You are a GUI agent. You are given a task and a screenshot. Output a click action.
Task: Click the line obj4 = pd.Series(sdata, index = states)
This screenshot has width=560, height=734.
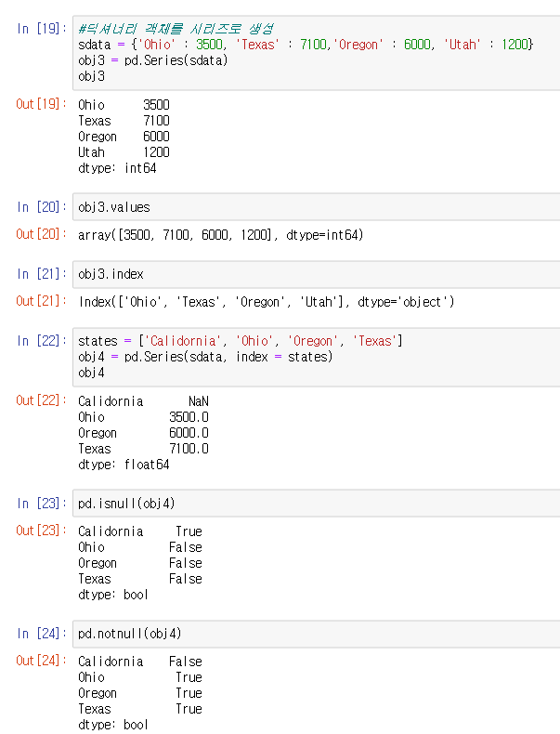(x=205, y=357)
